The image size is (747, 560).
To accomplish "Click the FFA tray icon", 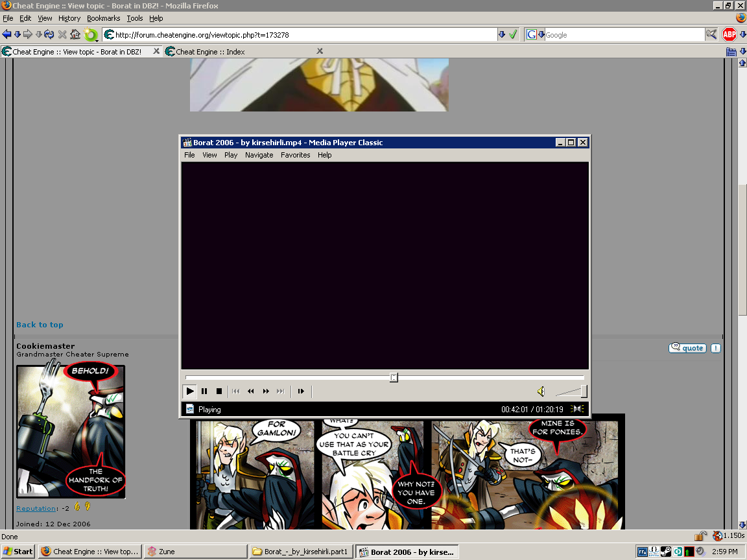I will pos(642,552).
